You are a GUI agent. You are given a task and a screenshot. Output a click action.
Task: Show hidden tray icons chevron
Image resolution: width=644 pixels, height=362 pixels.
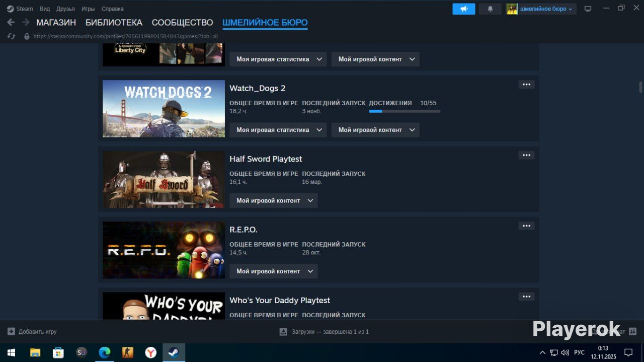click(x=542, y=352)
